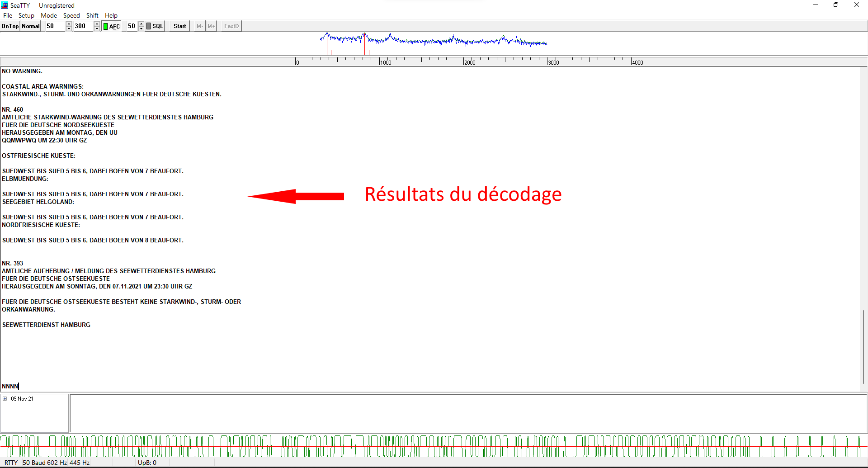Click the M+ button
The height and width of the screenshot is (468, 868).
click(211, 26)
